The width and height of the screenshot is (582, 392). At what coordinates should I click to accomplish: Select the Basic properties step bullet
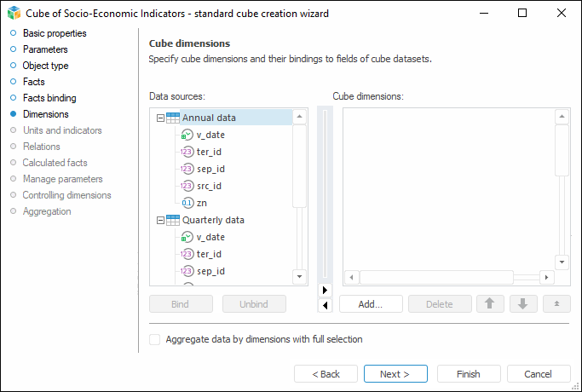13,33
